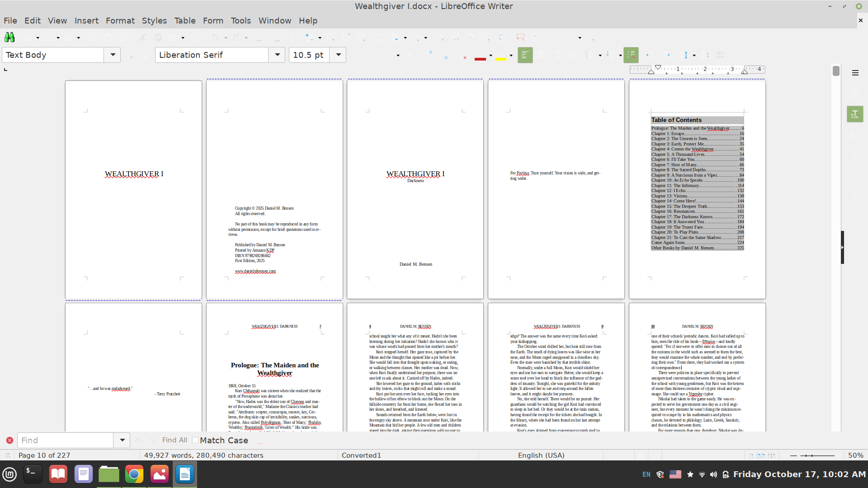The height and width of the screenshot is (488, 868).
Task: Click inside the Find text field
Action: [x=66, y=440]
